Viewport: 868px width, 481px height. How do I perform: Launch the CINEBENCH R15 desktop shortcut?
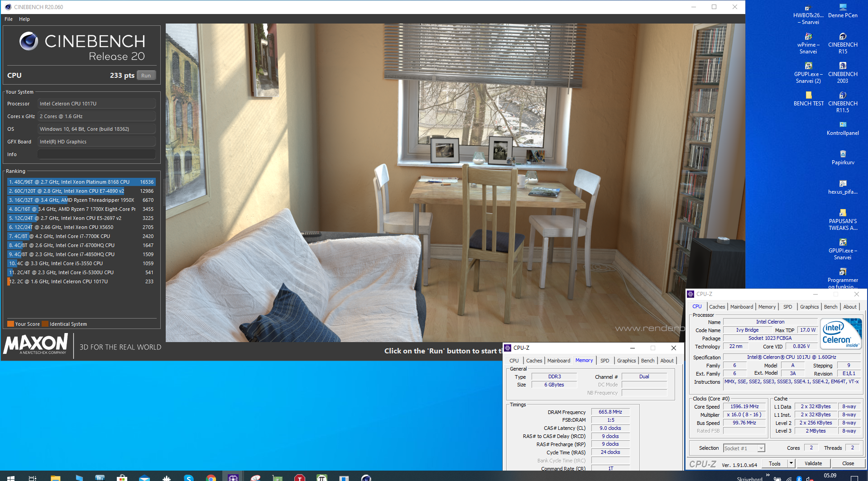click(843, 44)
